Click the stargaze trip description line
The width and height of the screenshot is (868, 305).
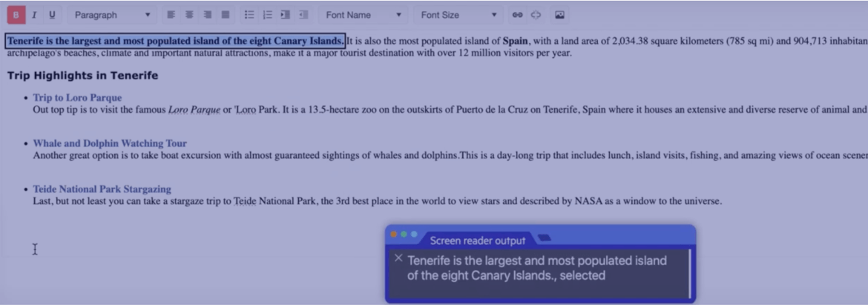378,202
